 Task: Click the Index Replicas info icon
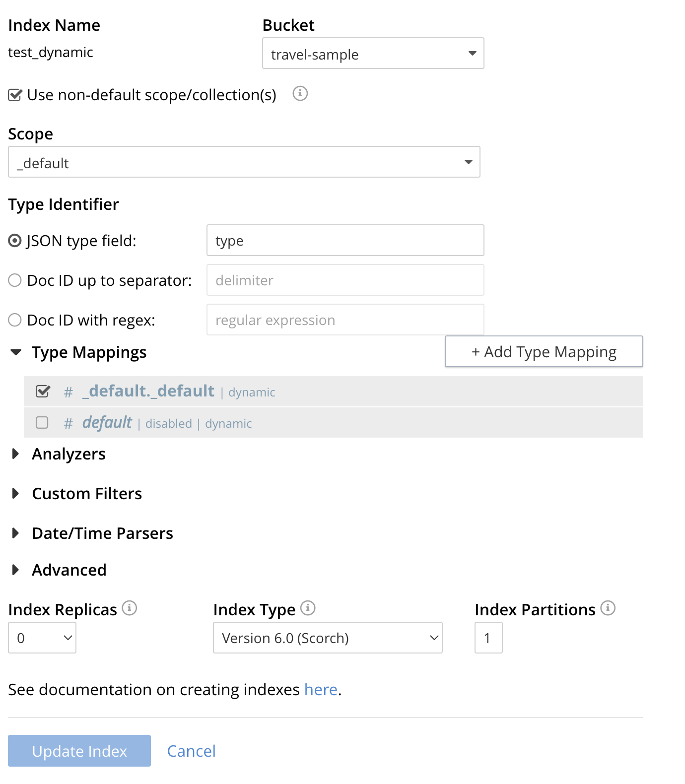(x=130, y=608)
